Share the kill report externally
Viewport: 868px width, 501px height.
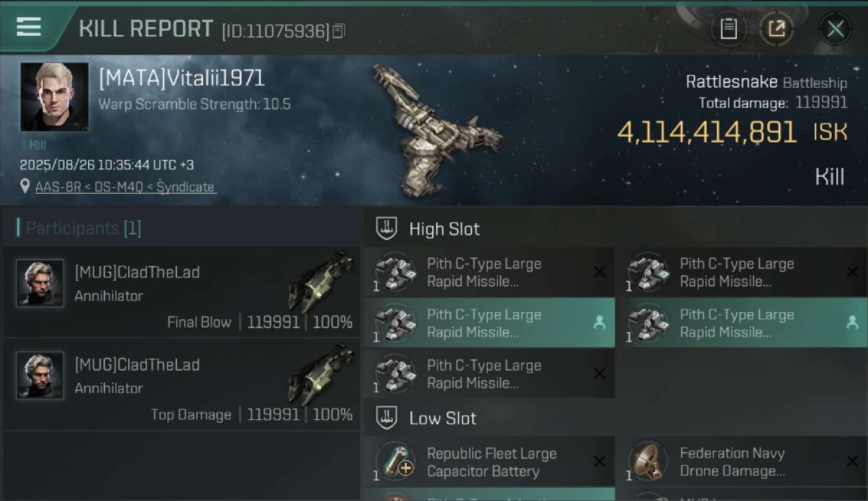click(777, 29)
